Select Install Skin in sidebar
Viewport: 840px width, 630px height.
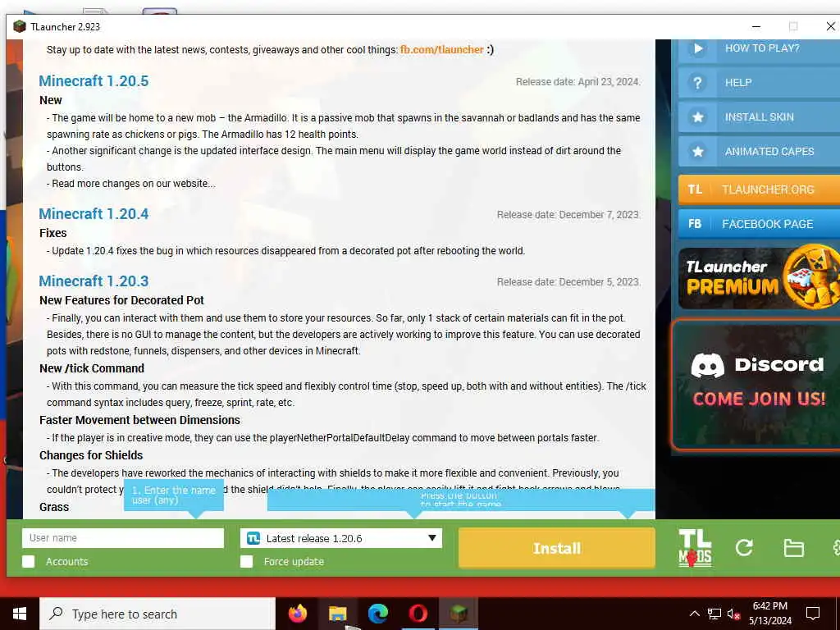[x=759, y=116]
